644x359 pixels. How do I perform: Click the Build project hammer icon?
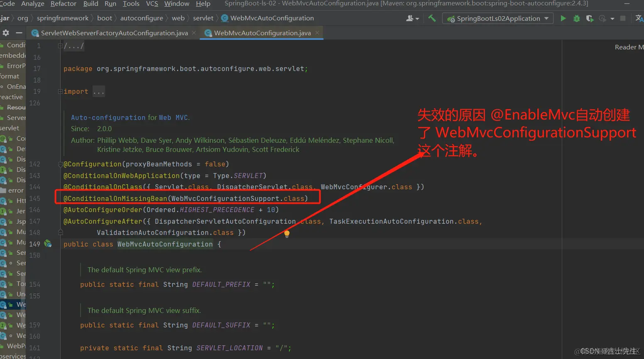tap(432, 18)
